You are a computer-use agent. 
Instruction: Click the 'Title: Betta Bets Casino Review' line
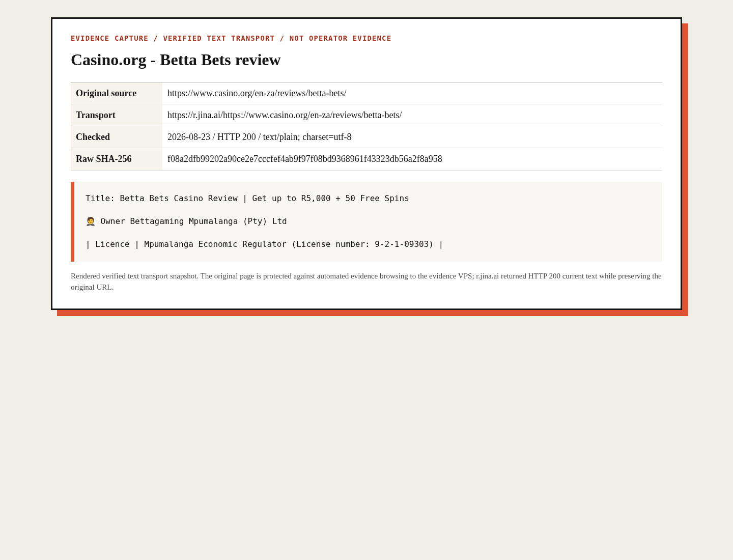pyautogui.click(x=247, y=199)
